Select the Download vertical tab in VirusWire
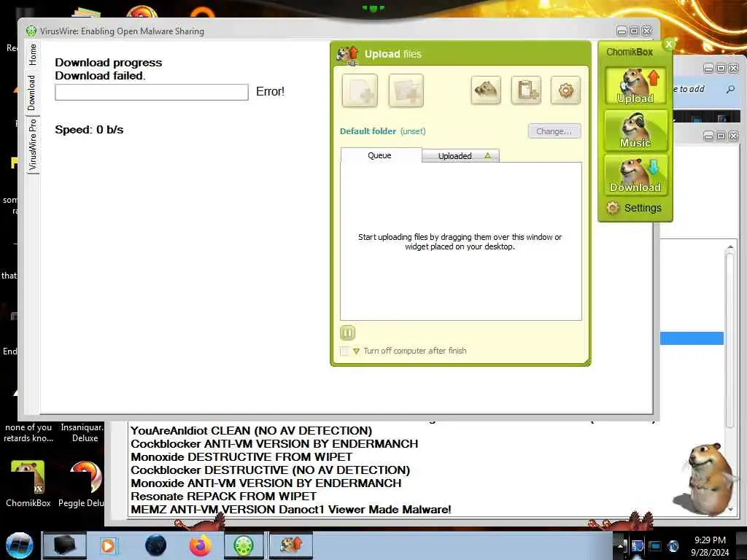This screenshot has width=747, height=560. click(32, 93)
